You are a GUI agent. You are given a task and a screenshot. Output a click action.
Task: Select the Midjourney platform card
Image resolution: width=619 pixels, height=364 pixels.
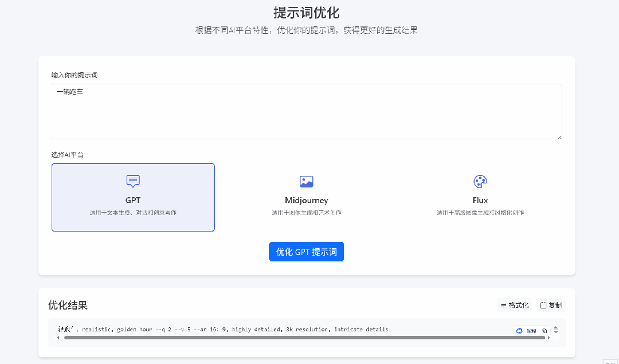306,197
